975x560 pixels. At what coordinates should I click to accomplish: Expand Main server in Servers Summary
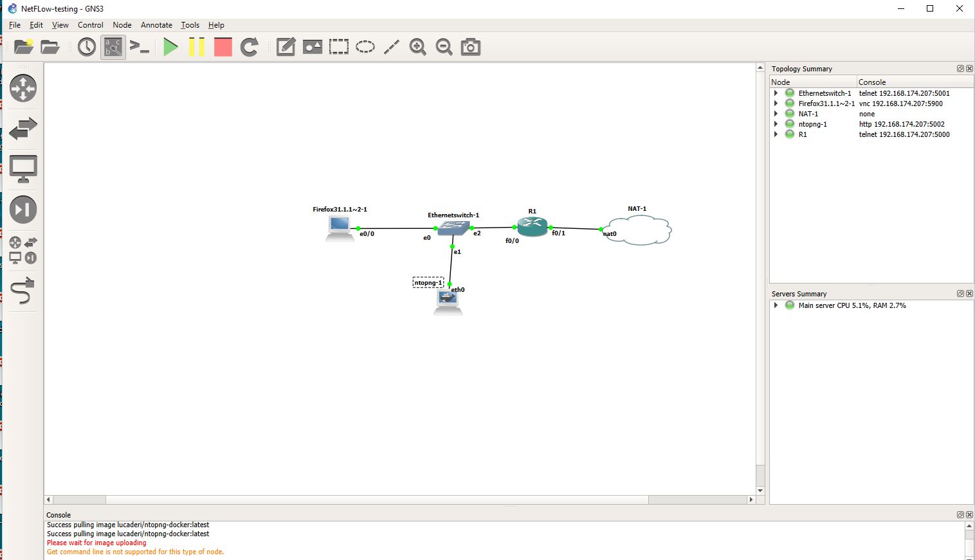pos(776,305)
